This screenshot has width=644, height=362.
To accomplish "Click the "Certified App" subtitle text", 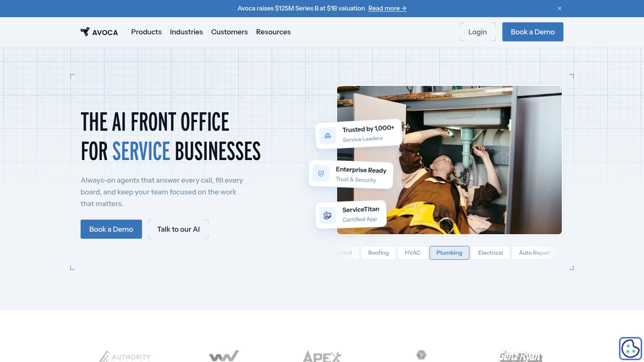I will [360, 219].
